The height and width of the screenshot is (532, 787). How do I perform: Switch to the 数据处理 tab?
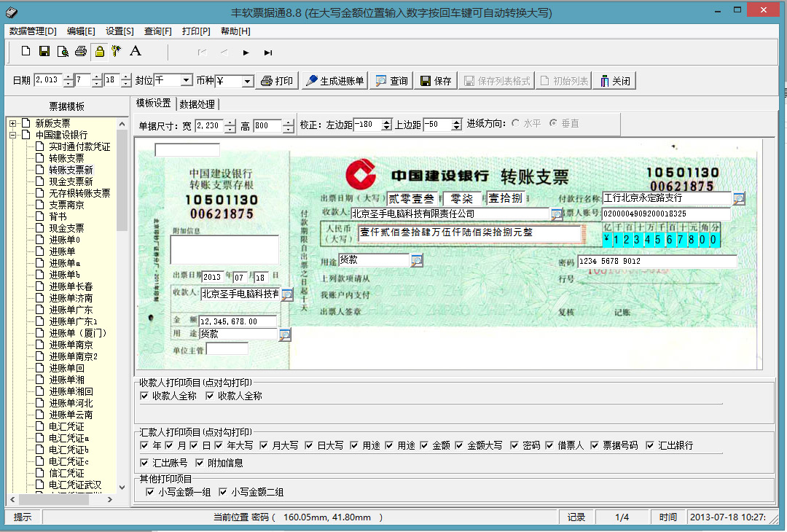click(197, 104)
